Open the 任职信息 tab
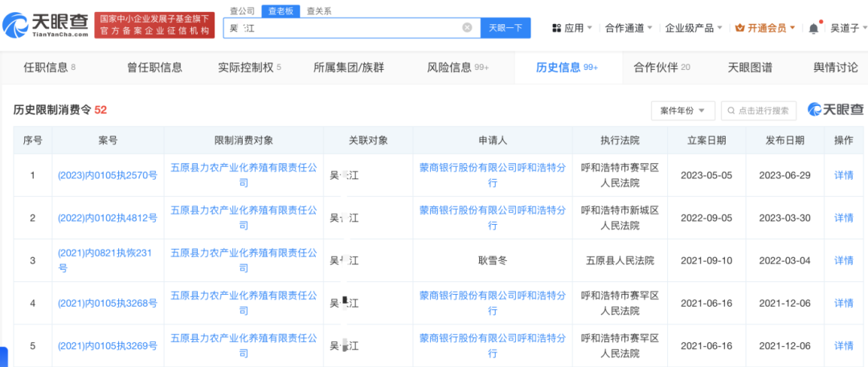This screenshot has width=868, height=367. pos(49,67)
